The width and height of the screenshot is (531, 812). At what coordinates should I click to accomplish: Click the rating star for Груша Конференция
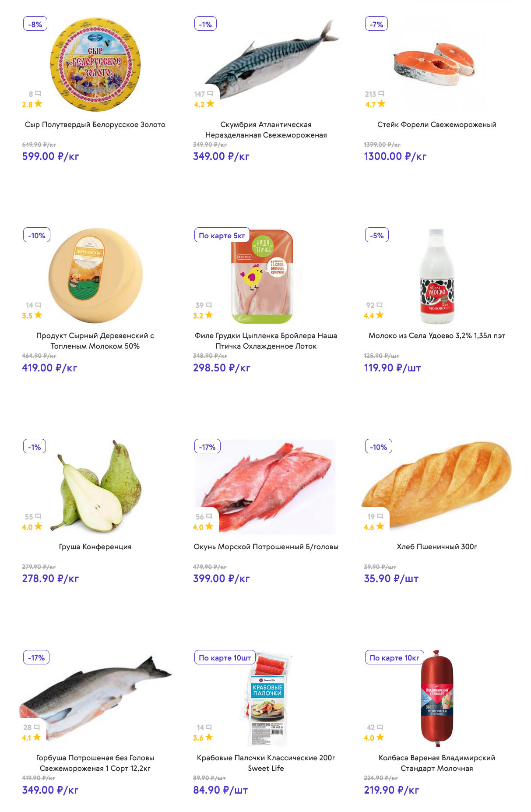tap(39, 526)
